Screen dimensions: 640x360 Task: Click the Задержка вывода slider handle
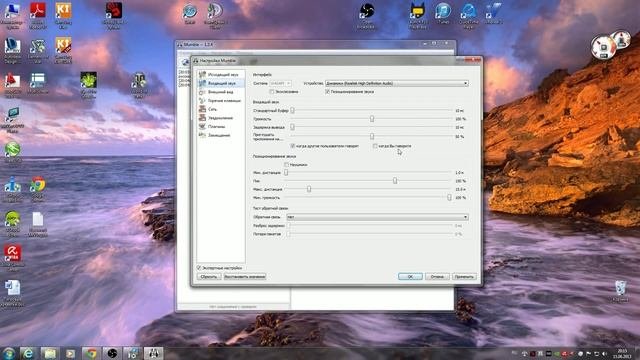tap(292, 127)
